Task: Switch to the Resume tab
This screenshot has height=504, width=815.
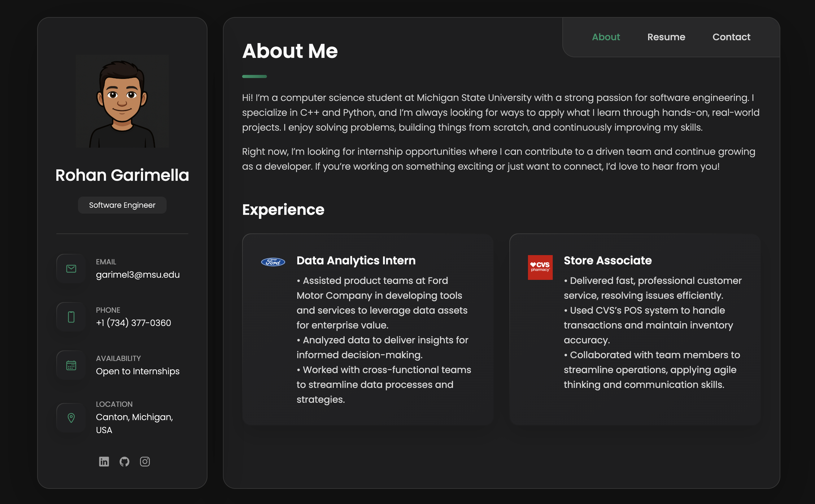Action: pos(666,37)
